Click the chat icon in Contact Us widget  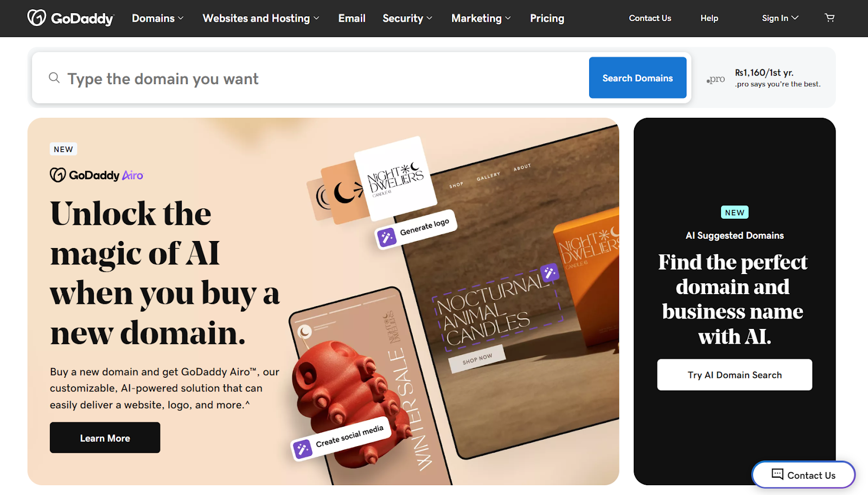coord(777,474)
